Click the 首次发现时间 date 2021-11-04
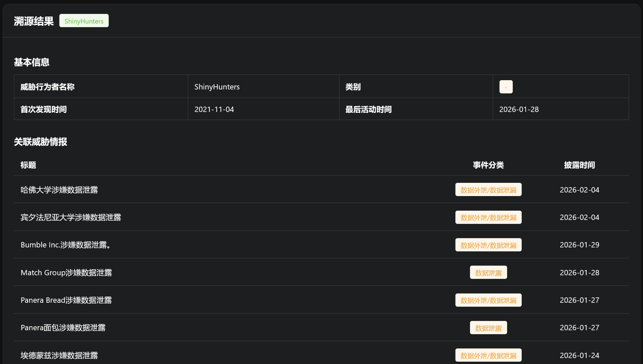The width and height of the screenshot is (643, 364). [x=214, y=109]
